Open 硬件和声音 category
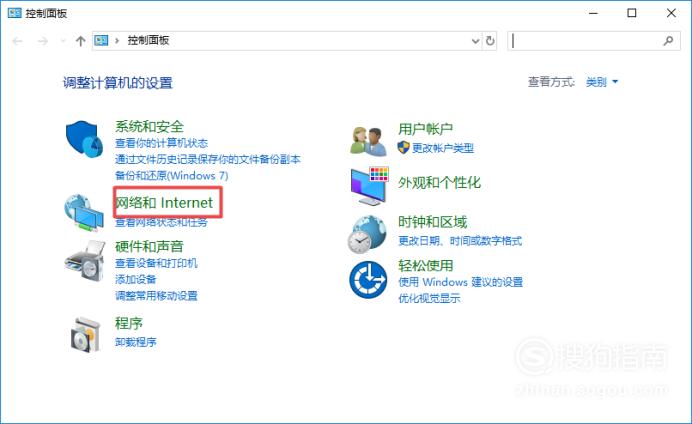The width and height of the screenshot is (692, 424). 149,247
